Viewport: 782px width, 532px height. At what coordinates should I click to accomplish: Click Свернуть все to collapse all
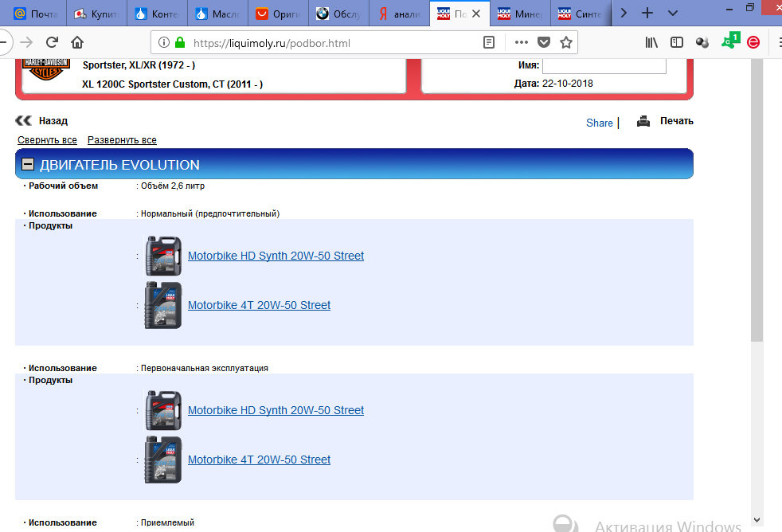click(47, 140)
